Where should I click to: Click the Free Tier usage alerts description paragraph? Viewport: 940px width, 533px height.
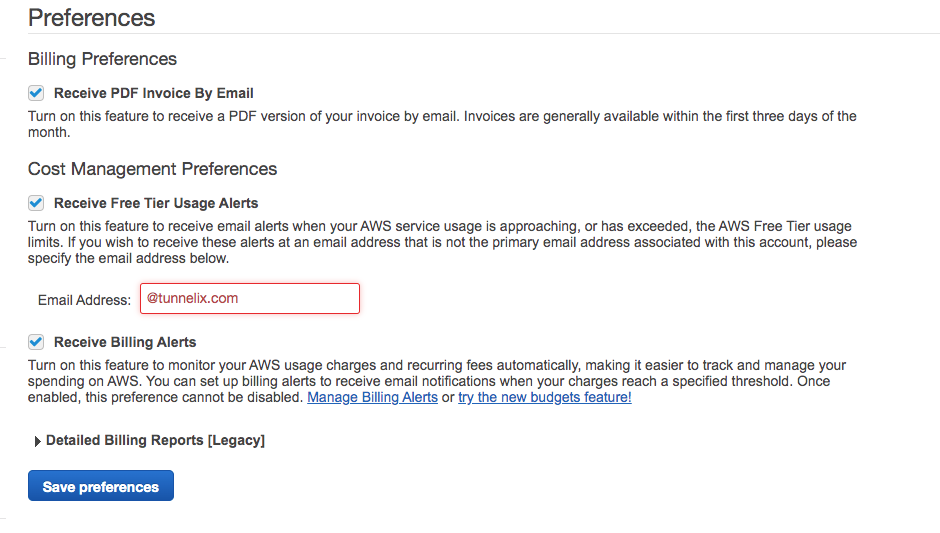click(x=440, y=242)
